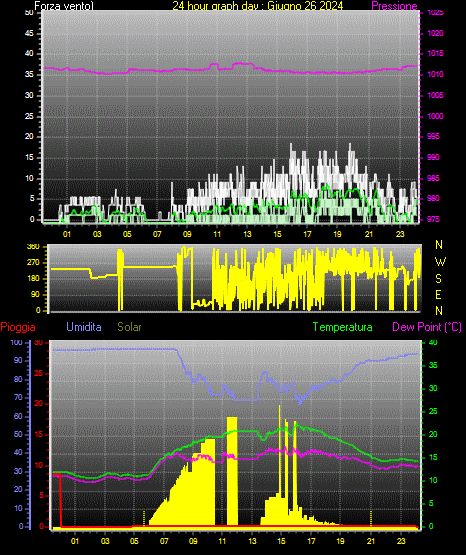Image resolution: width=466 pixels, height=555 pixels.
Task: Click red rain axis value '15'
Action: click(x=39, y=434)
